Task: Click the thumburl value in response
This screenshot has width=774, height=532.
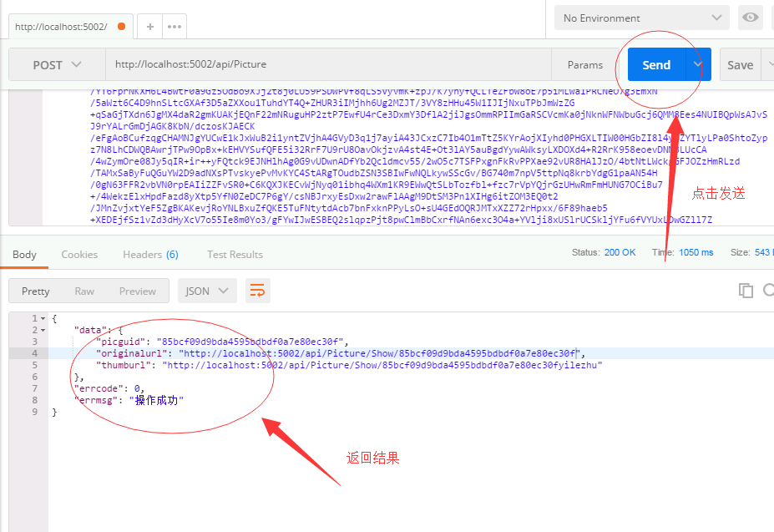Action: [382, 365]
